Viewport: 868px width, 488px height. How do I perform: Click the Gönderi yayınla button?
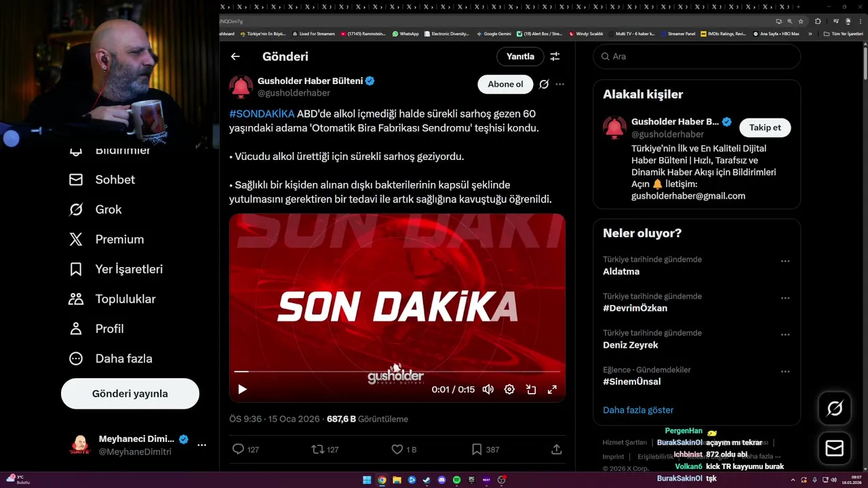130,394
